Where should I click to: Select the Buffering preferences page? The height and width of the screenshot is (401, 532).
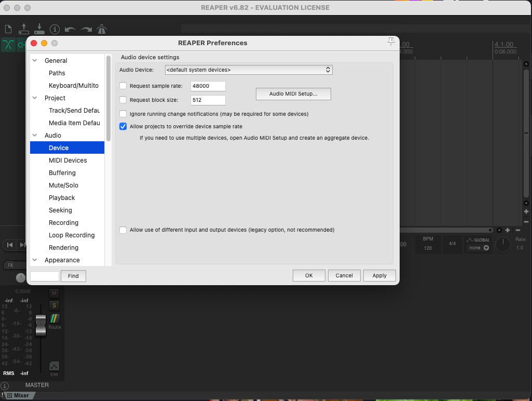(62, 173)
